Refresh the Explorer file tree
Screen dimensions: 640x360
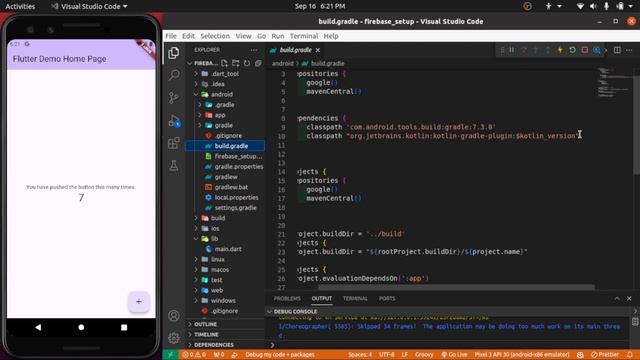pos(247,63)
